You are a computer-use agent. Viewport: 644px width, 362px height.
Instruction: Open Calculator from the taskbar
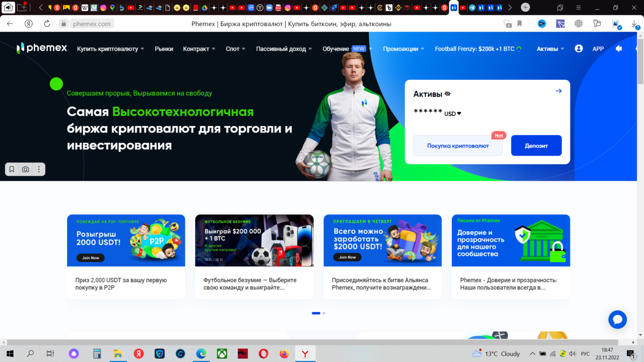pos(97,354)
